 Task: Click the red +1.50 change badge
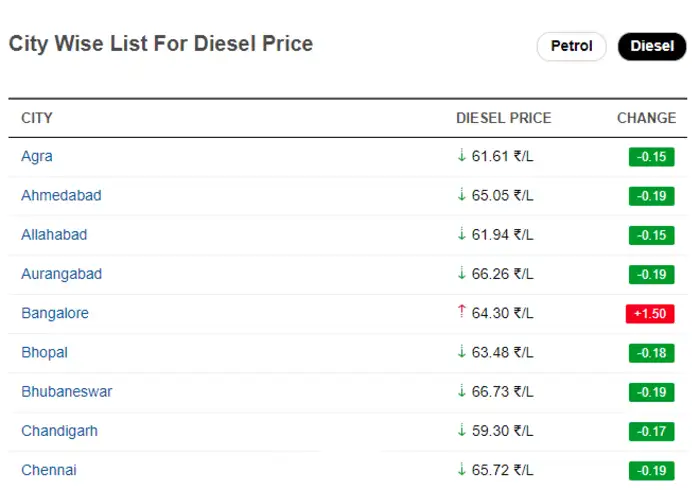tap(651, 314)
